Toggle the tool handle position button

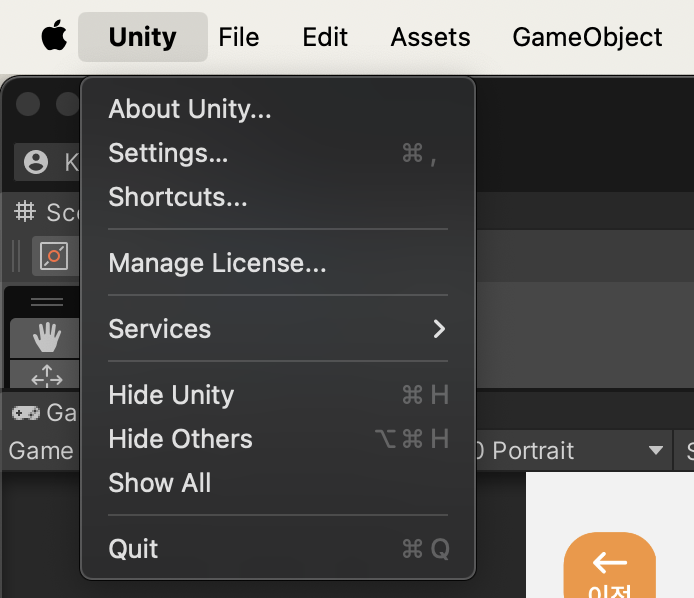[54, 256]
